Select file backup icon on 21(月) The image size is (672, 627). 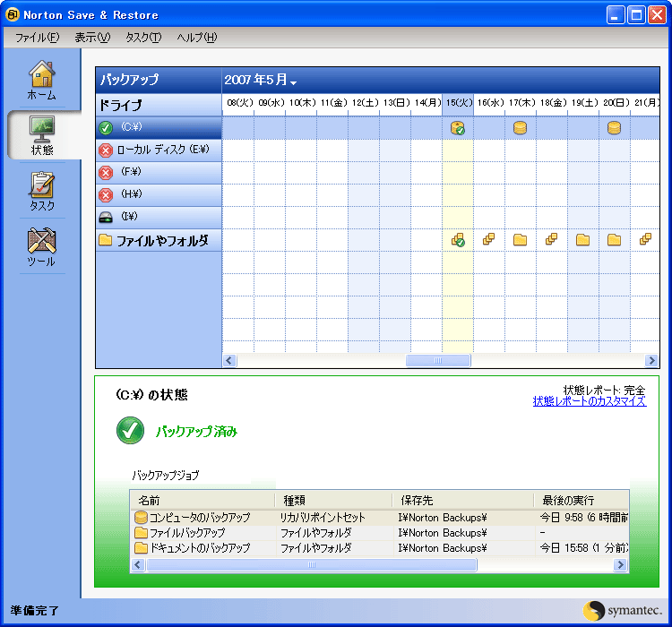point(645,239)
